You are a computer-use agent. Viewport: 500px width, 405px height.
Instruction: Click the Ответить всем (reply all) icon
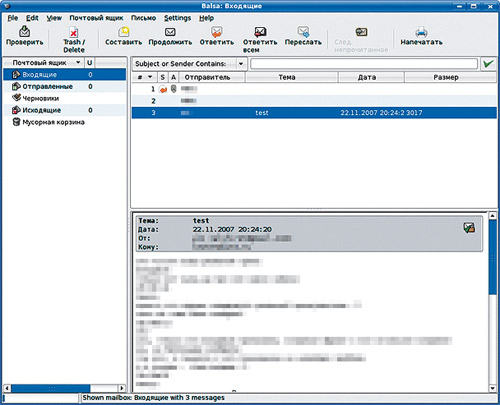click(260, 32)
